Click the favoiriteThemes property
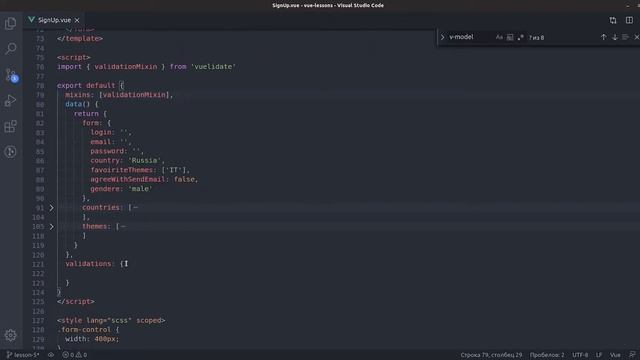 tap(122, 170)
